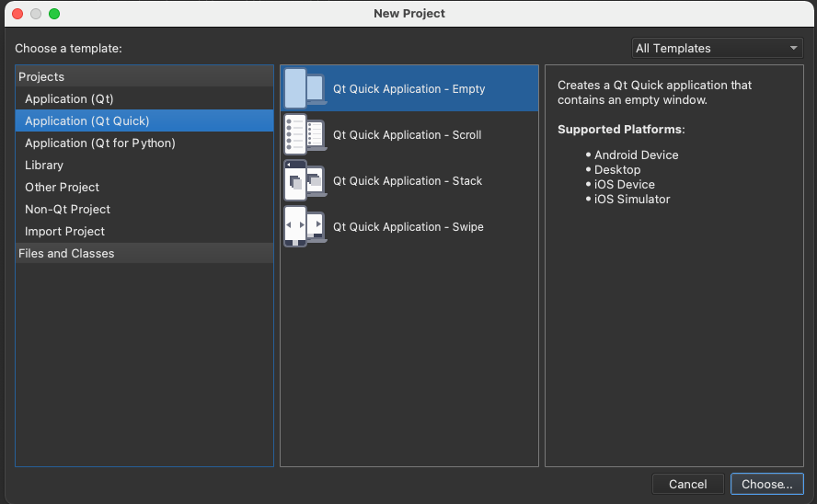
Task: Select Application (Qt for Python) category
Action: point(99,143)
